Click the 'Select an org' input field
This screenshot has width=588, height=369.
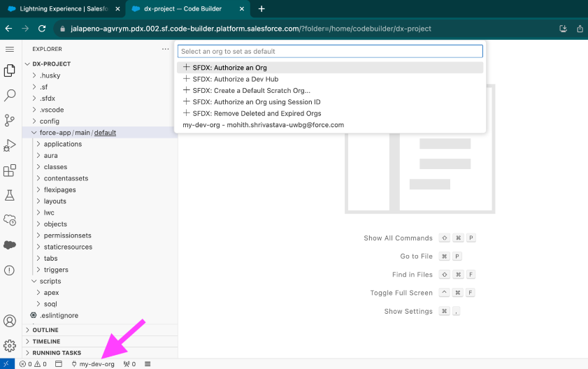tap(330, 51)
